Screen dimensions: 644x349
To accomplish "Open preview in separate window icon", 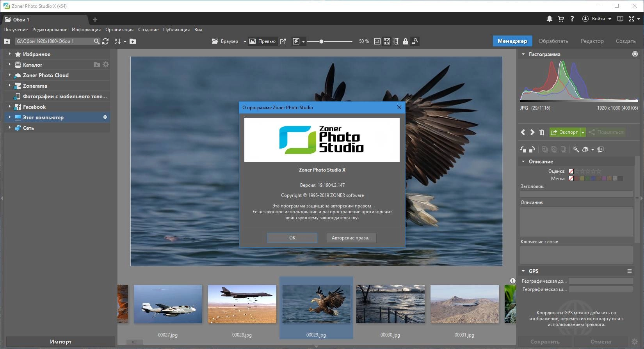I will tap(283, 41).
